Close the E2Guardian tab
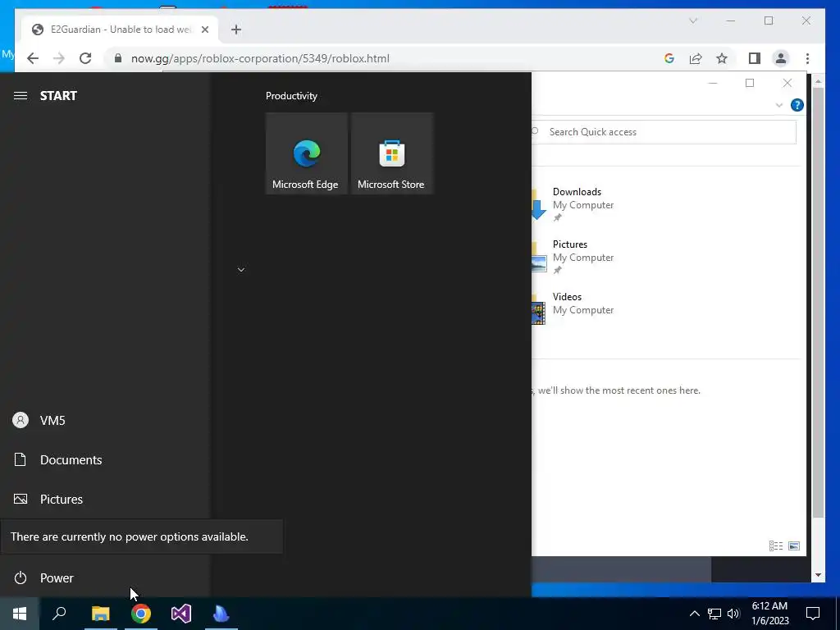This screenshot has height=630, width=840. 204,30
